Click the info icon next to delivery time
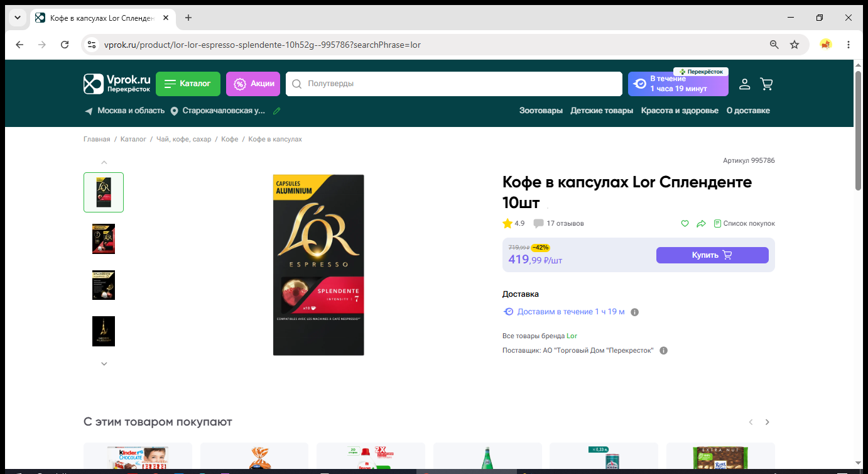The width and height of the screenshot is (868, 474). pos(635,312)
